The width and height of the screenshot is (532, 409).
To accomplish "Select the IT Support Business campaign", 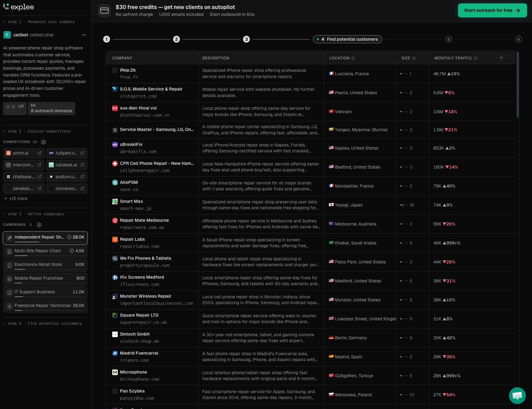I will point(45,293).
